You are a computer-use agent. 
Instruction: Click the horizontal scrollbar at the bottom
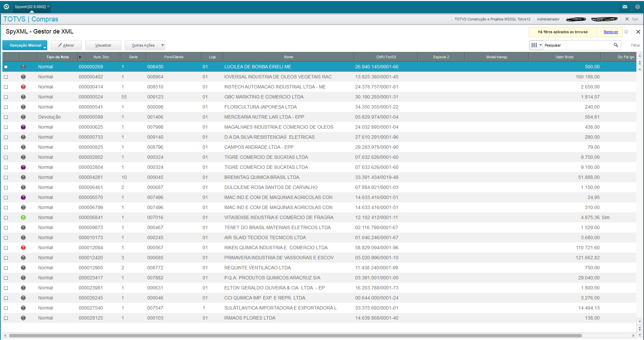295,335
